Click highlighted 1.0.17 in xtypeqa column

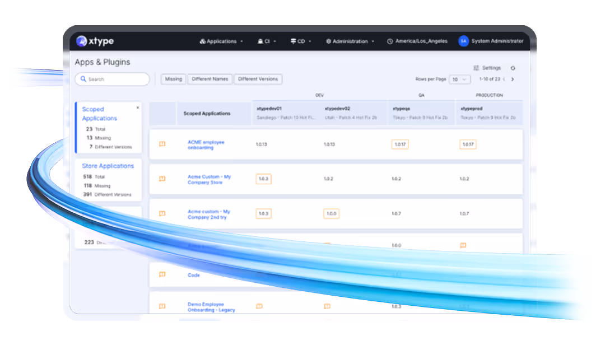tap(400, 144)
